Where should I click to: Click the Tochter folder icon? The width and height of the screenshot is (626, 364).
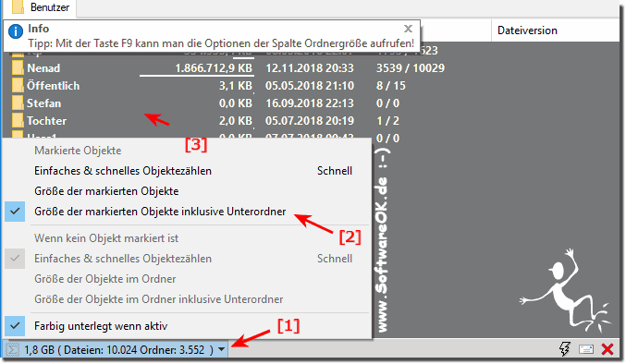point(18,121)
